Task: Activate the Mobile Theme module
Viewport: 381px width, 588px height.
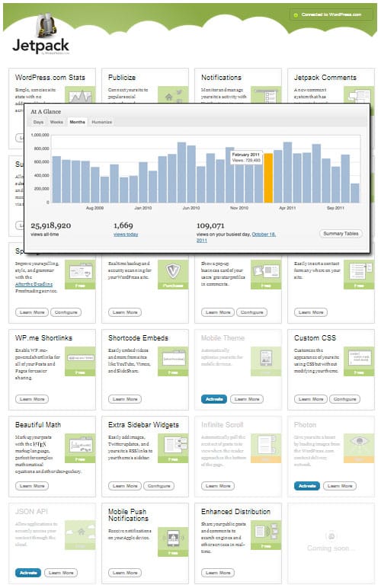Action: [x=214, y=399]
